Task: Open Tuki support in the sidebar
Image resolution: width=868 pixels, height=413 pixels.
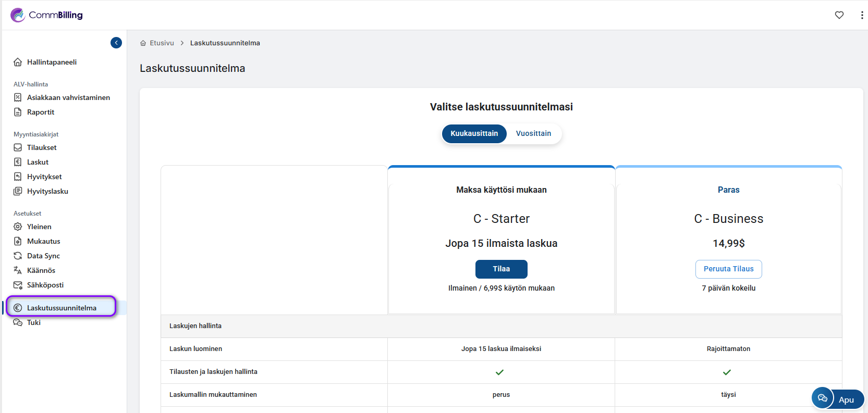Action: [34, 322]
